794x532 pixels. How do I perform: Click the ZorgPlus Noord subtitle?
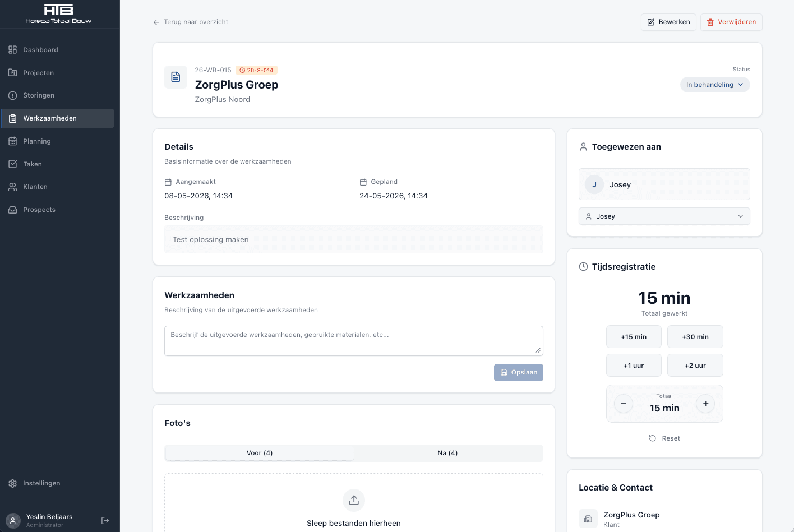pyautogui.click(x=223, y=99)
